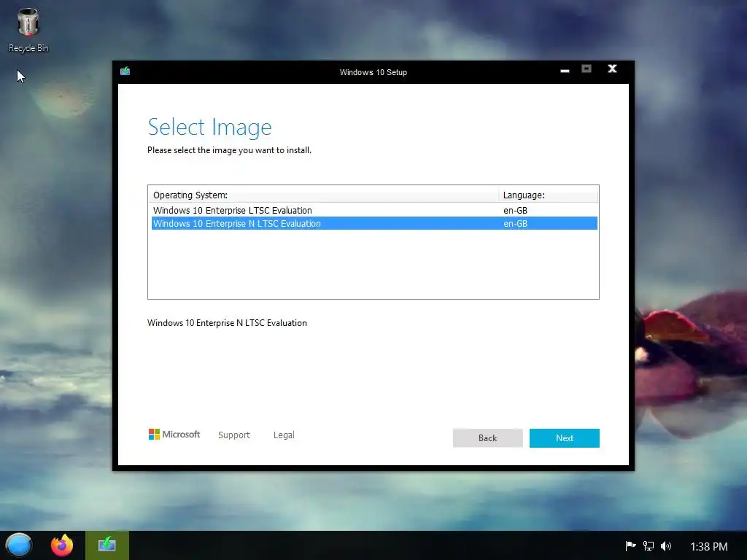This screenshot has height=560, width=747.
Task: Minimize the Windows 10 Setup window
Action: click(x=565, y=70)
